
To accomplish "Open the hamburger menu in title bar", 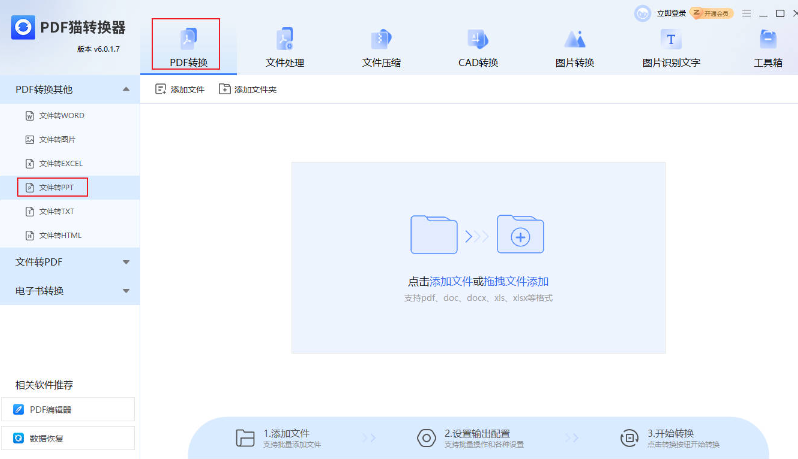I will 746,13.
